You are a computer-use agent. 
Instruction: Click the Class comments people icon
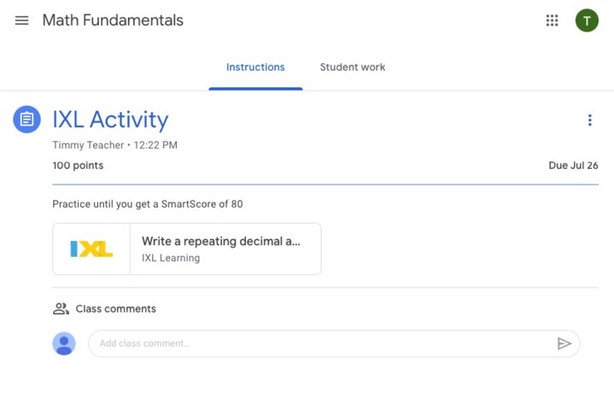(x=61, y=309)
